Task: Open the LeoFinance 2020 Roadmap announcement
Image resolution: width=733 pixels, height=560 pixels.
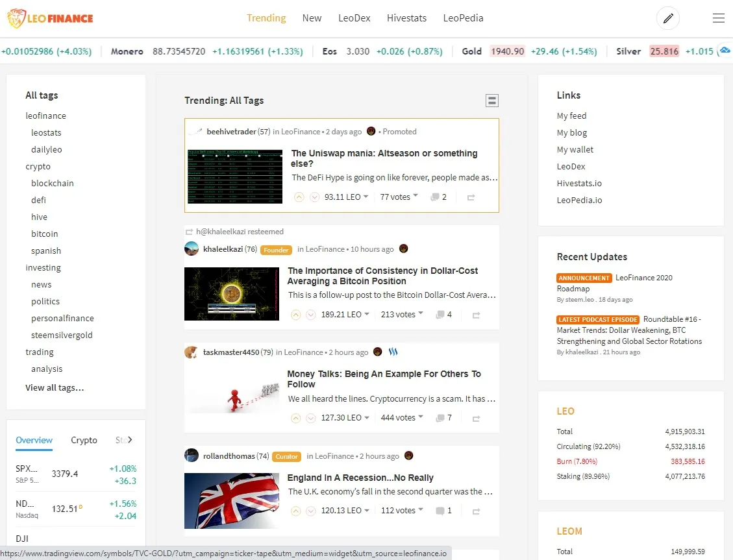Action: pos(615,283)
